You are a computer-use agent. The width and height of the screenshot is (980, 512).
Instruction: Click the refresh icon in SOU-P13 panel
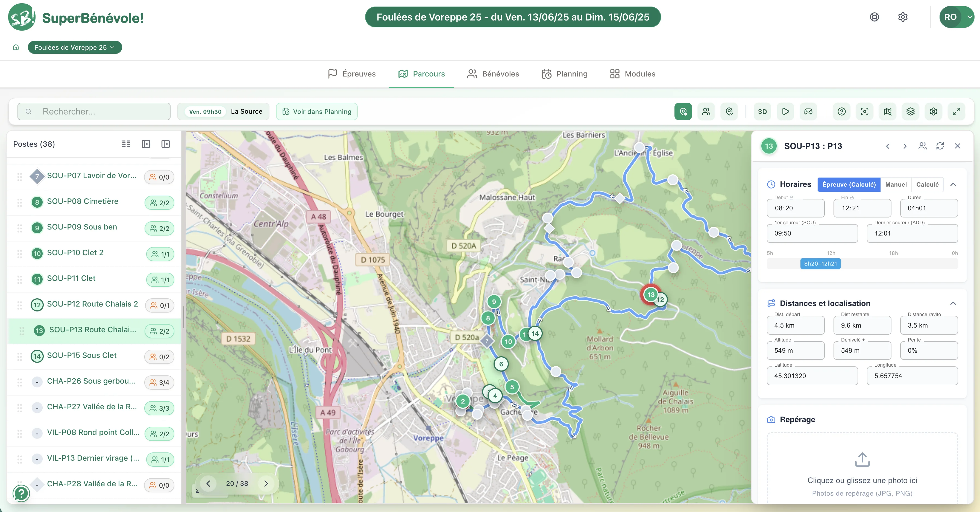[940, 146]
